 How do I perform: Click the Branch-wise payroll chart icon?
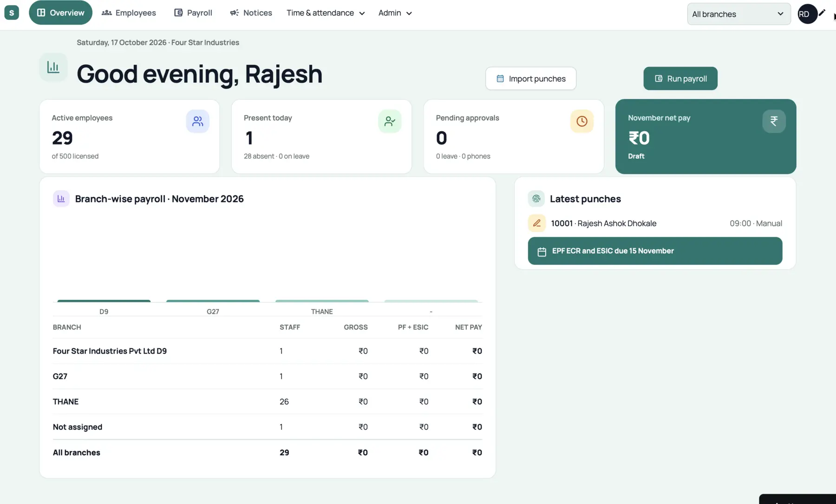click(61, 199)
